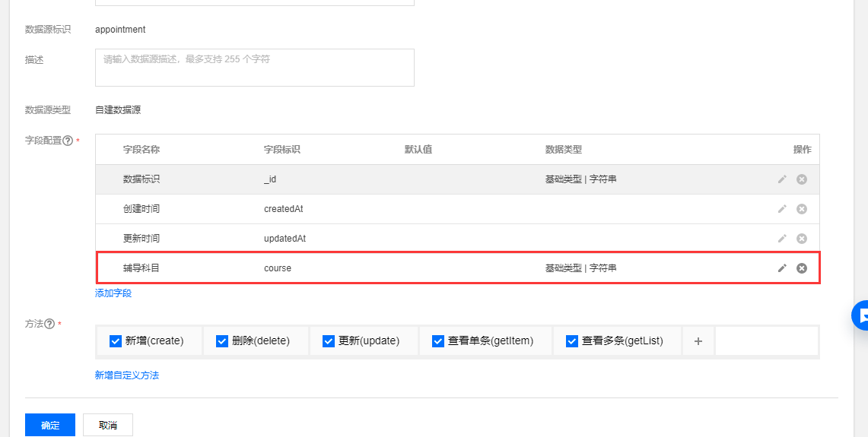
Task: Edit the 辅导科目 course field
Action: 781,268
